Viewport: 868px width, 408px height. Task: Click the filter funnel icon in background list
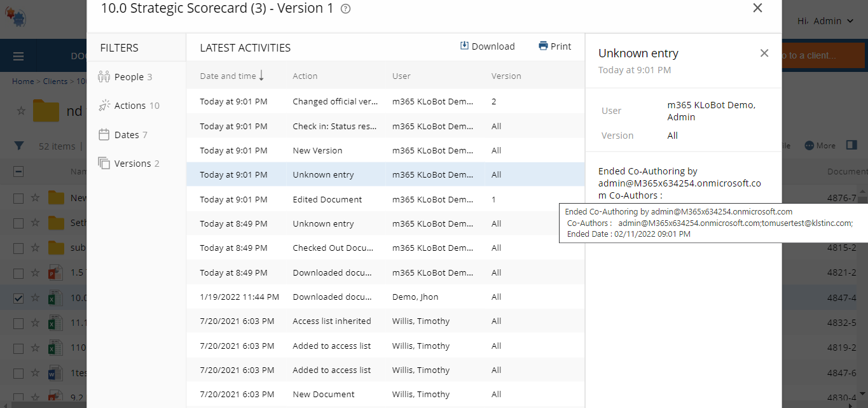pyautogui.click(x=19, y=146)
